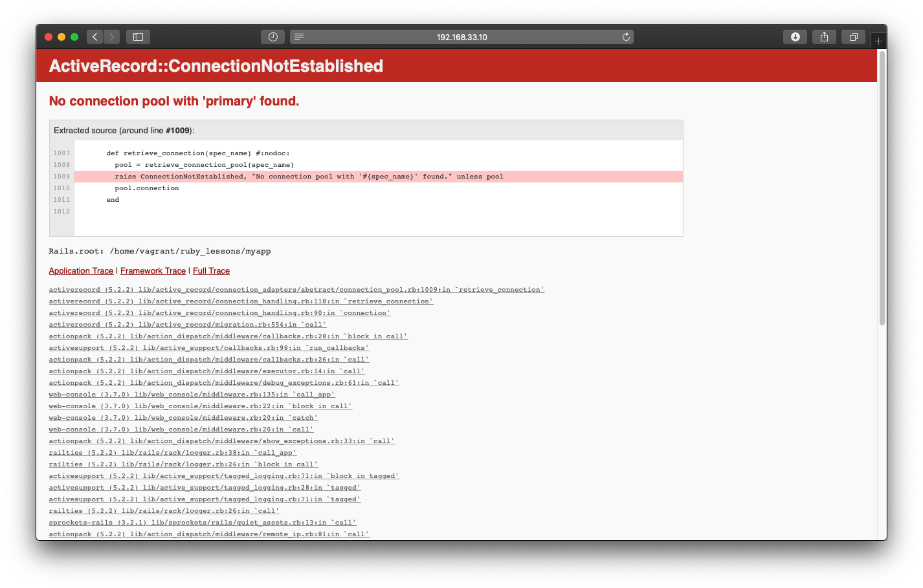Open a new tab with plus button

(x=878, y=41)
